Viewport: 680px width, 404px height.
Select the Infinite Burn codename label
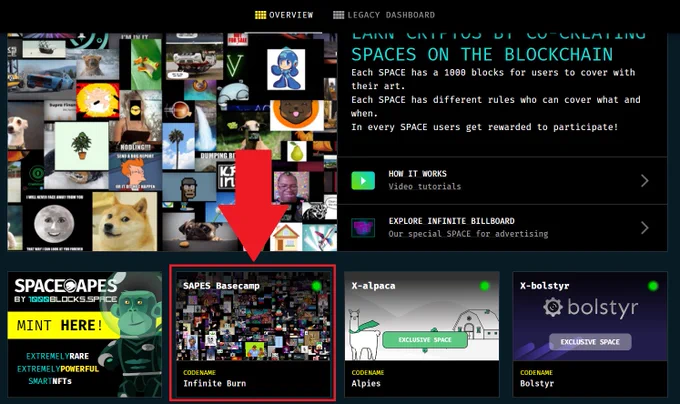(x=215, y=383)
